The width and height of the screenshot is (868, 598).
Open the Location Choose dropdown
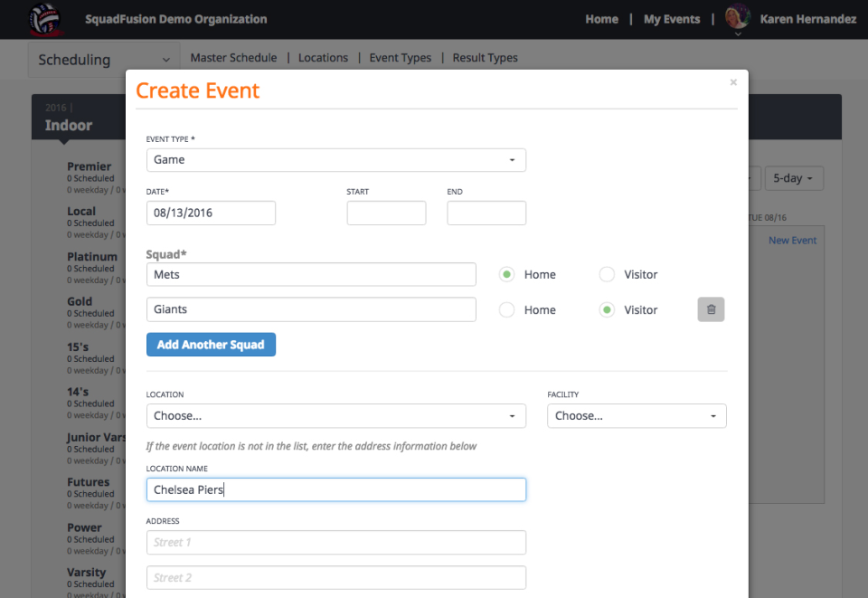click(336, 415)
